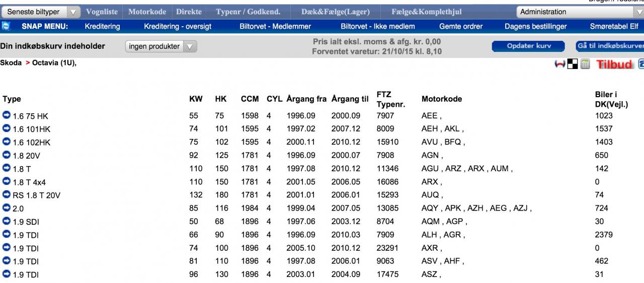Click the blue arrow icon for RS 1.8 T 20V

point(7,195)
